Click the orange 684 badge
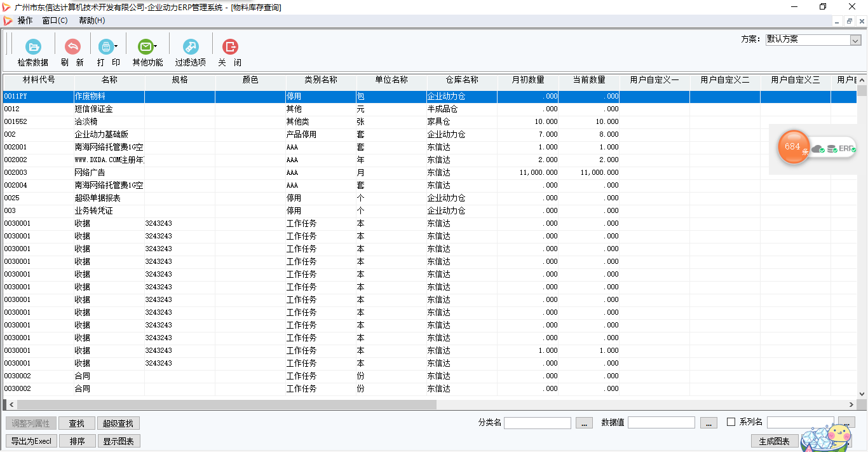 coord(793,147)
